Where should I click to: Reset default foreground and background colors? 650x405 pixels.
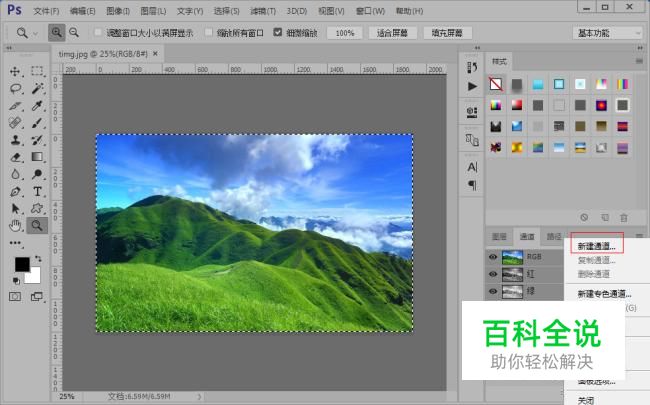pyautogui.click(x=16, y=281)
